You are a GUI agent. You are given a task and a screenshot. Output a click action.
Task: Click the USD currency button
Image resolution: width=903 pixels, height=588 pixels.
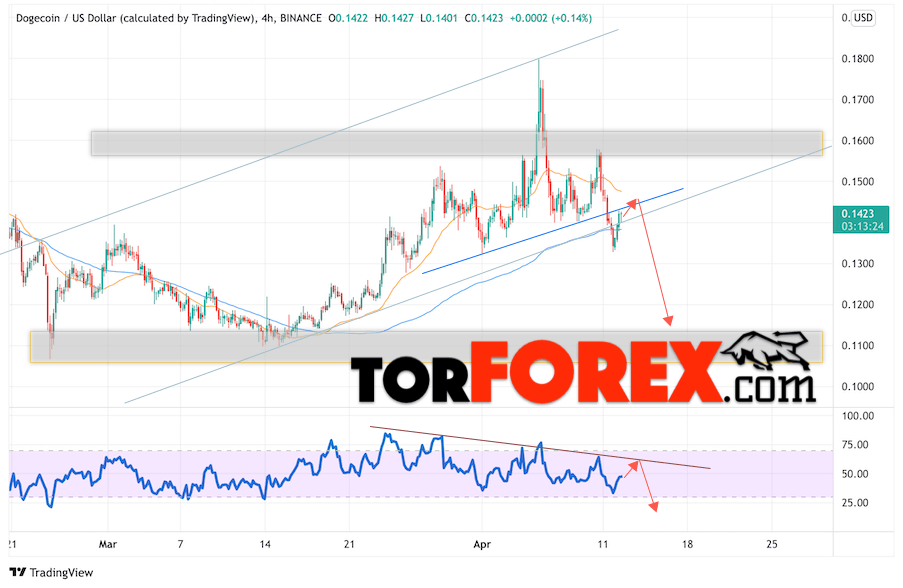pos(863,18)
